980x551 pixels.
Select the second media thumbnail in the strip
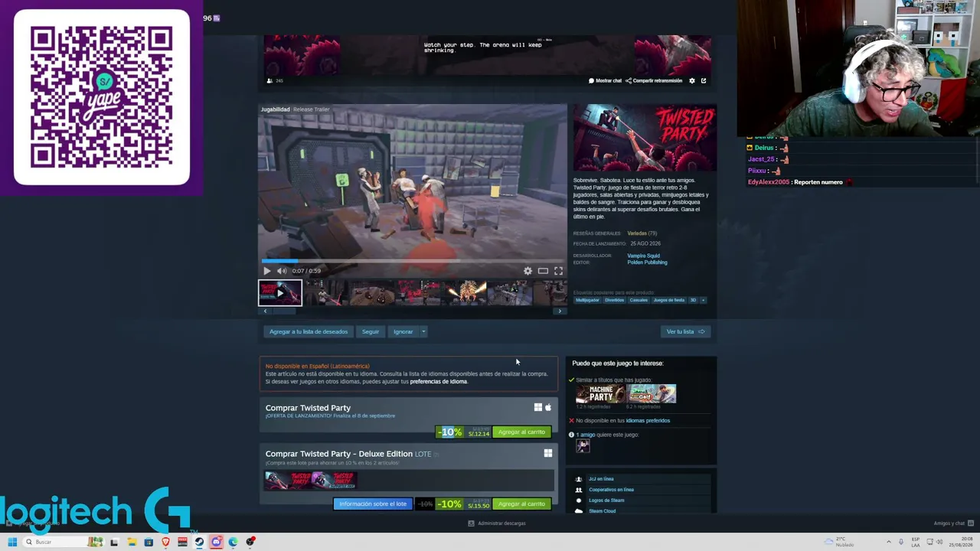coord(325,293)
